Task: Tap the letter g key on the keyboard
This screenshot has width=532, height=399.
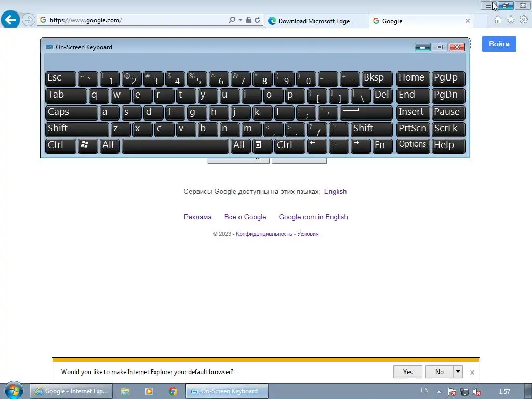Action: [x=197, y=113]
